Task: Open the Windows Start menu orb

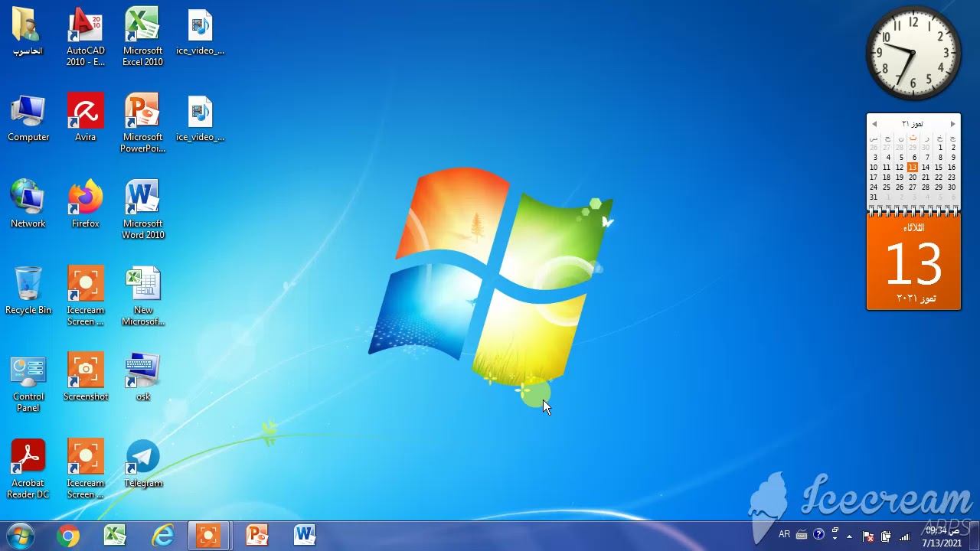Action: coord(21,536)
